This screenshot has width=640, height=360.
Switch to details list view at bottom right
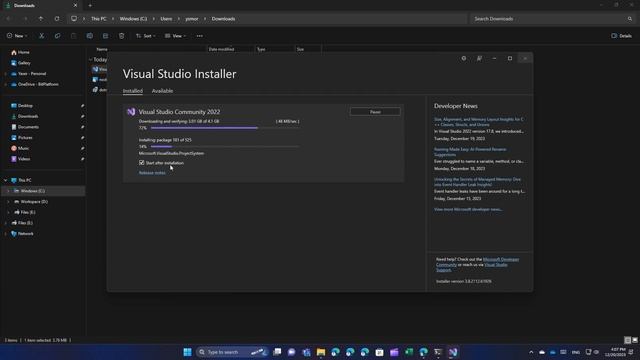click(x=628, y=340)
